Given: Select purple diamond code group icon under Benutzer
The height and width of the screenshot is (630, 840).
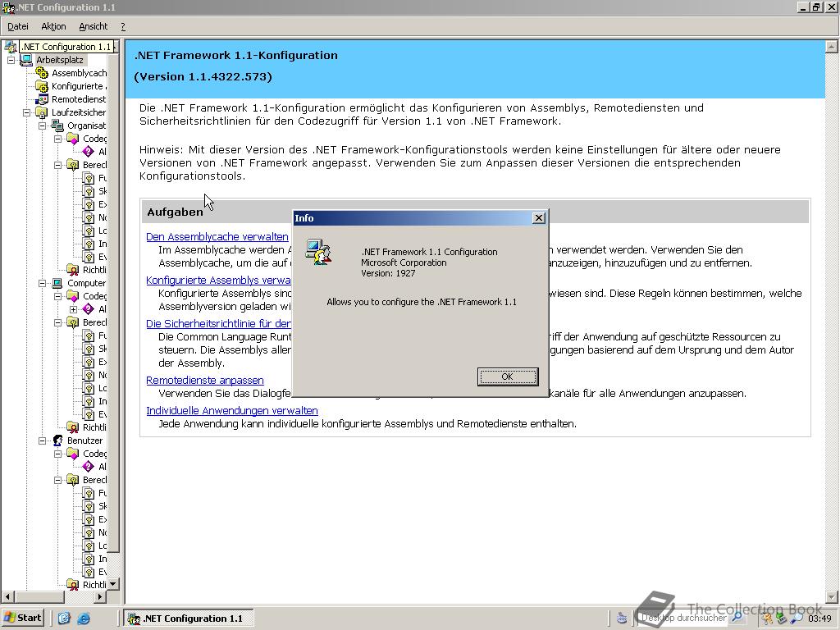Looking at the screenshot, I should tap(89, 467).
